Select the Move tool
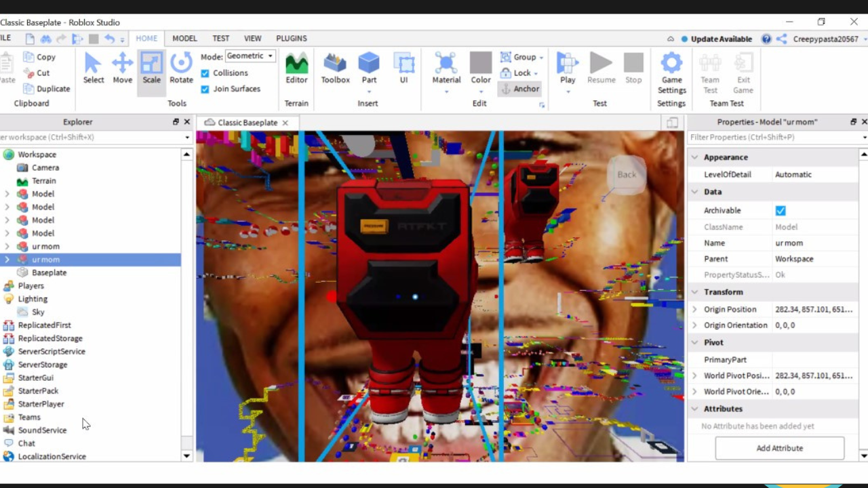Screen dimensions: 868x488 click(122, 68)
